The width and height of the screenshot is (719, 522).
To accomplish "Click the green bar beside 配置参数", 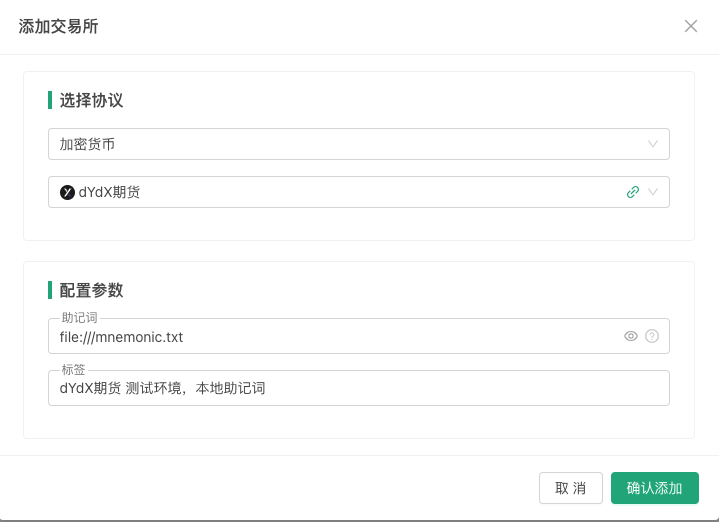I will (x=50, y=290).
